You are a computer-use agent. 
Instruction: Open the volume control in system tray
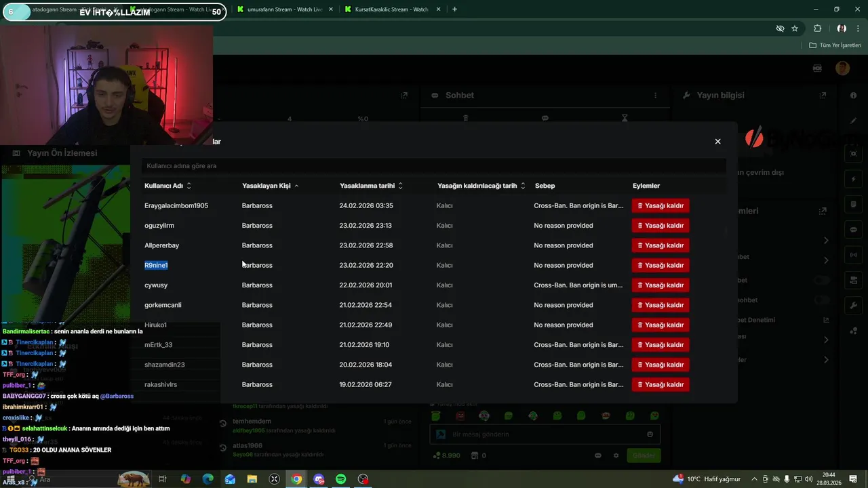pos(809,479)
